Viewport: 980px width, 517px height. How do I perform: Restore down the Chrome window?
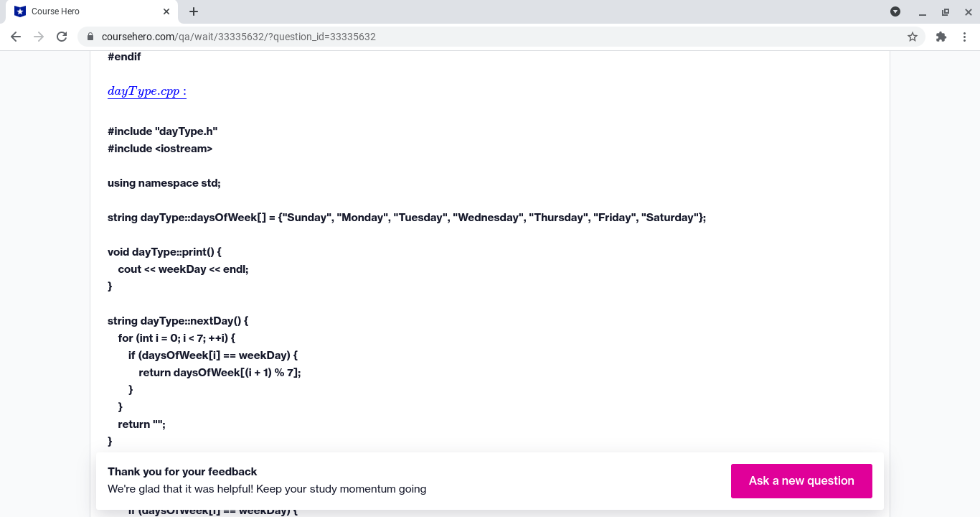point(946,11)
